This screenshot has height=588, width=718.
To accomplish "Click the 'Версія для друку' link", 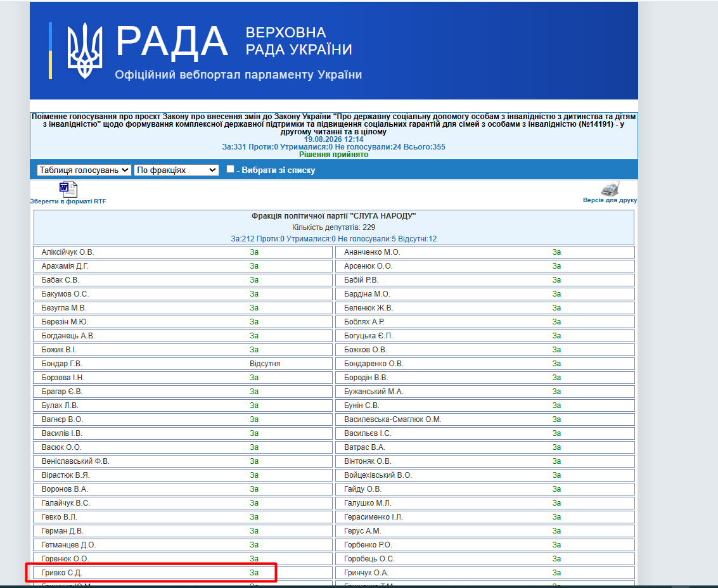I will [x=610, y=200].
